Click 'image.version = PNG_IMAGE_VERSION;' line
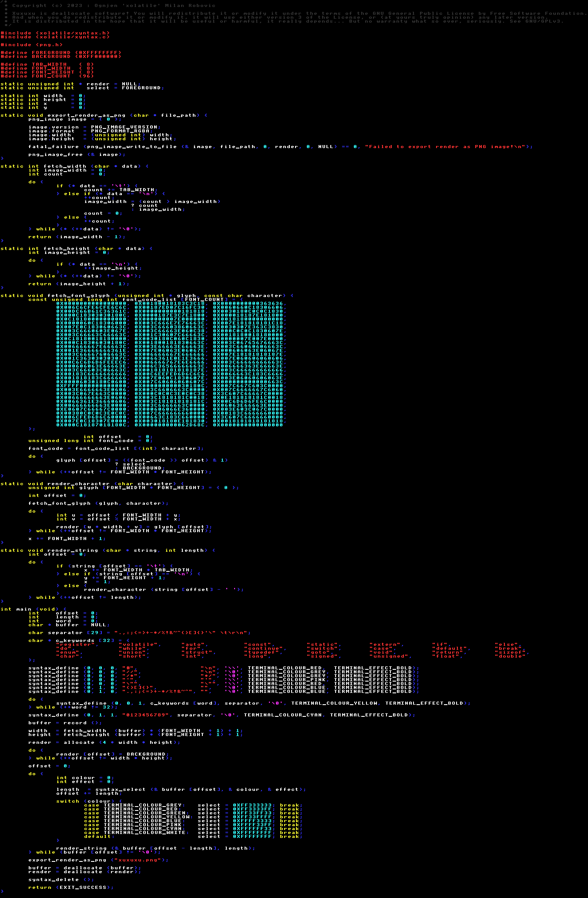 [94, 127]
